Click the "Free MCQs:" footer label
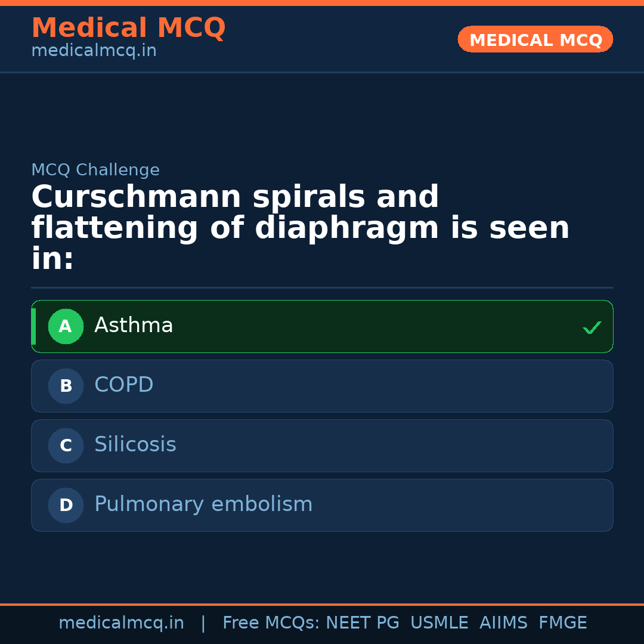This screenshot has width=644, height=644. pyautogui.click(x=271, y=623)
